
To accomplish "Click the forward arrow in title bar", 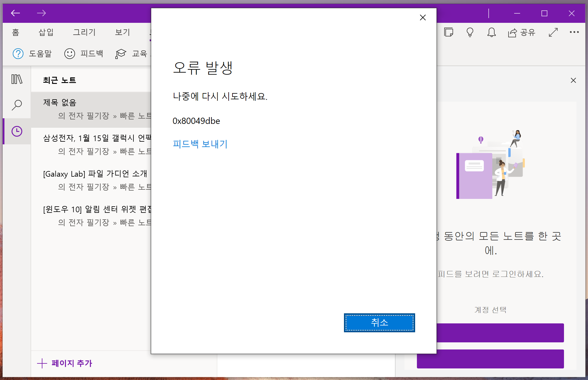I will click(41, 13).
